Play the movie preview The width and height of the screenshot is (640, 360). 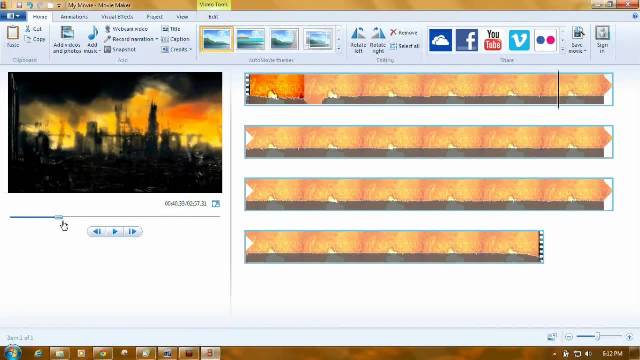tap(115, 231)
